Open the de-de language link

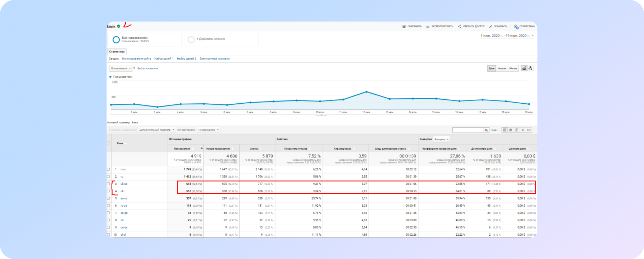[x=124, y=227]
